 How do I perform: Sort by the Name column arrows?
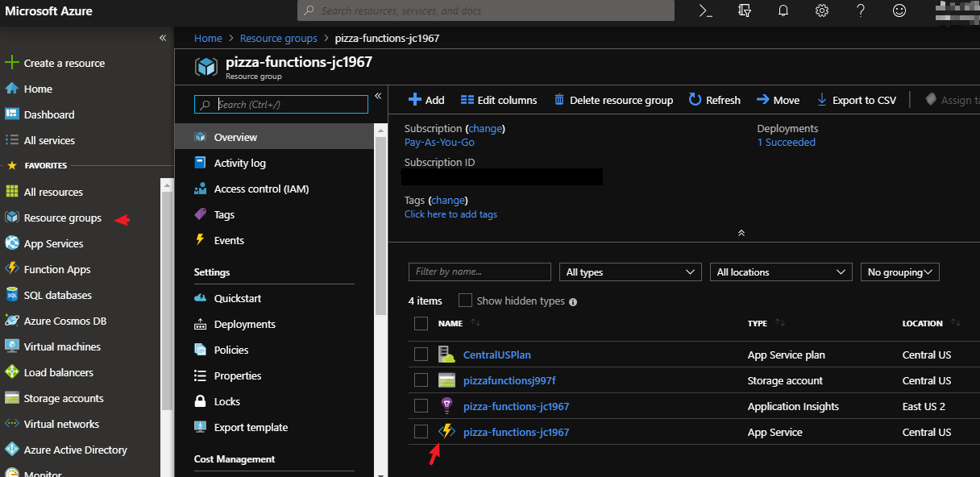click(475, 323)
